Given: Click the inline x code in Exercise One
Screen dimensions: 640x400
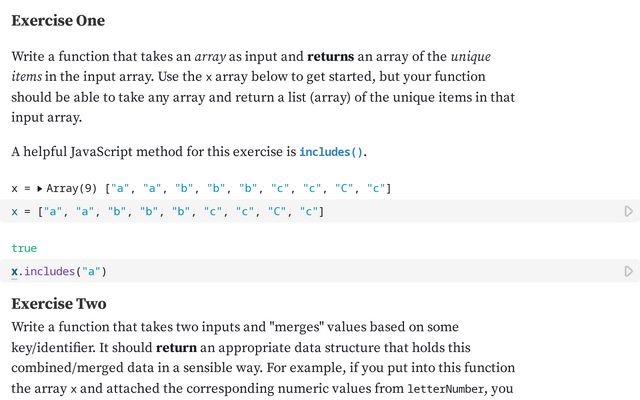Looking at the screenshot, I should pyautogui.click(x=209, y=77).
